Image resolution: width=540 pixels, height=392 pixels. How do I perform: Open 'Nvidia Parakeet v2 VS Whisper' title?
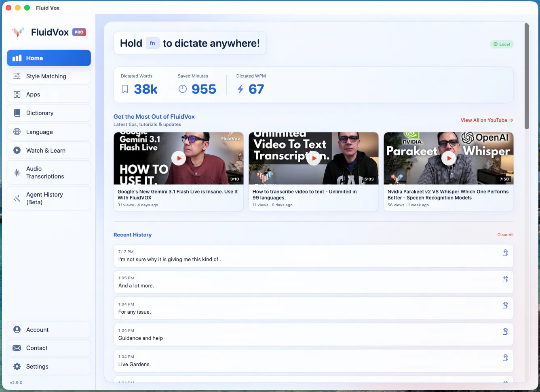pos(448,195)
